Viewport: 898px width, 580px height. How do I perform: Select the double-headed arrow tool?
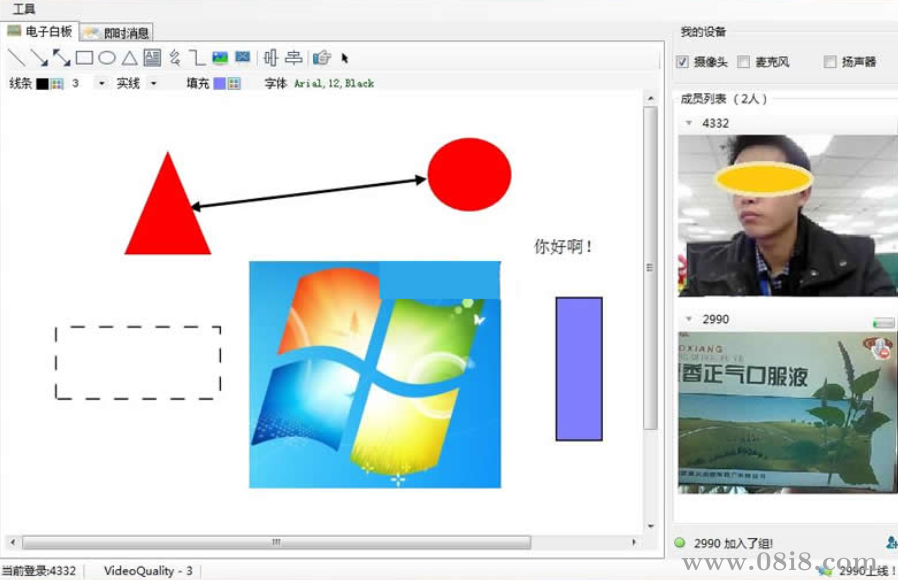tap(61, 57)
